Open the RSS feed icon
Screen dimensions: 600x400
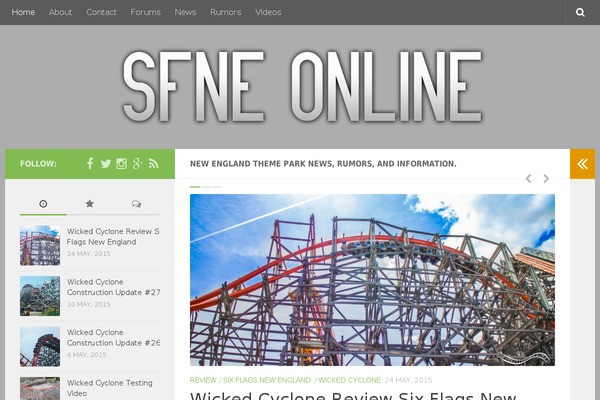[153, 164]
